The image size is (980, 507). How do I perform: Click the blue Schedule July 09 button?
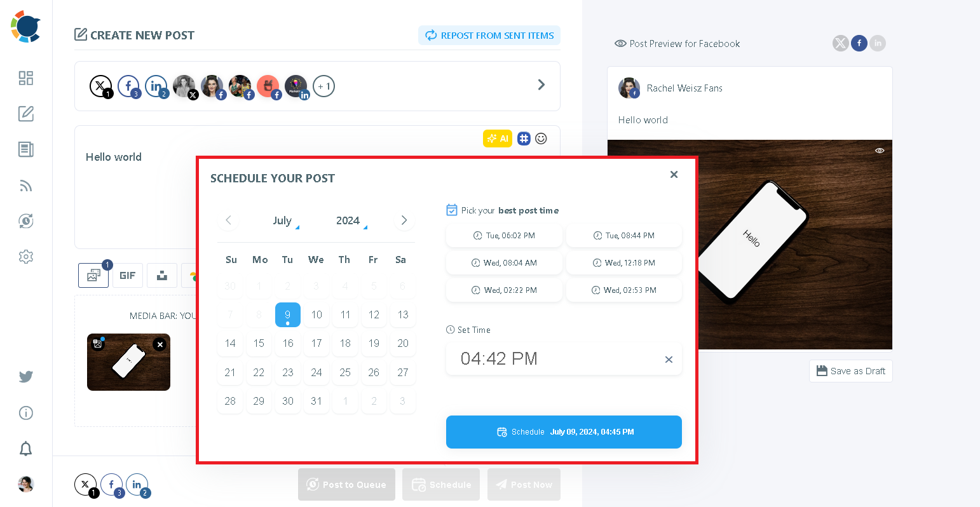(x=564, y=432)
